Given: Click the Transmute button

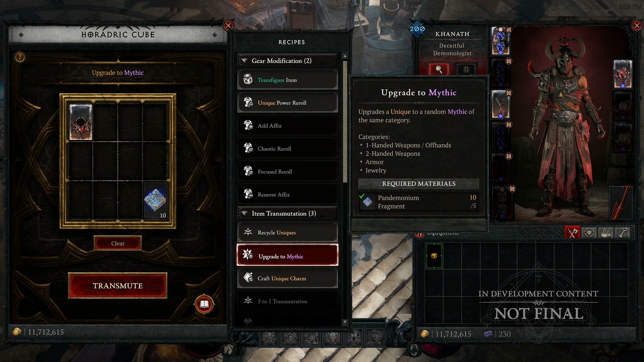Looking at the screenshot, I should tap(118, 286).
